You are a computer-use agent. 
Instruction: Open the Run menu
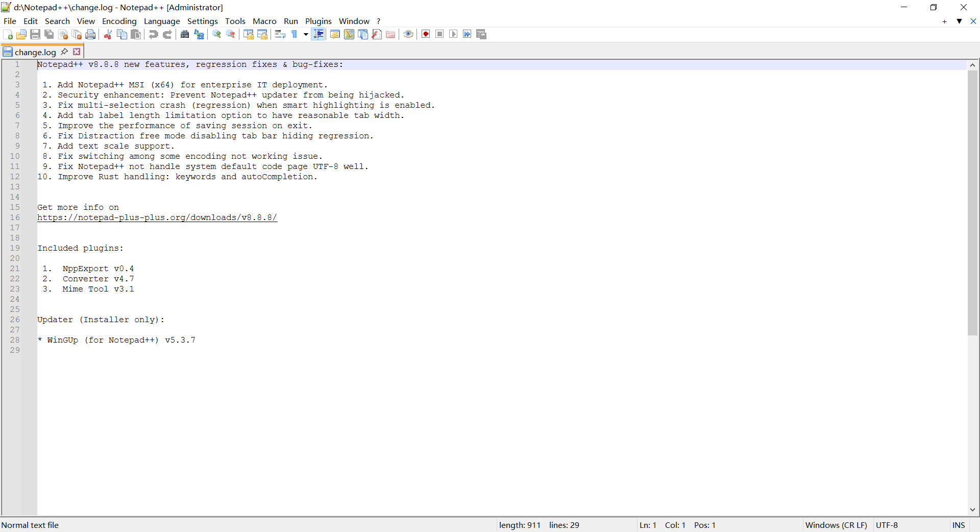point(291,21)
